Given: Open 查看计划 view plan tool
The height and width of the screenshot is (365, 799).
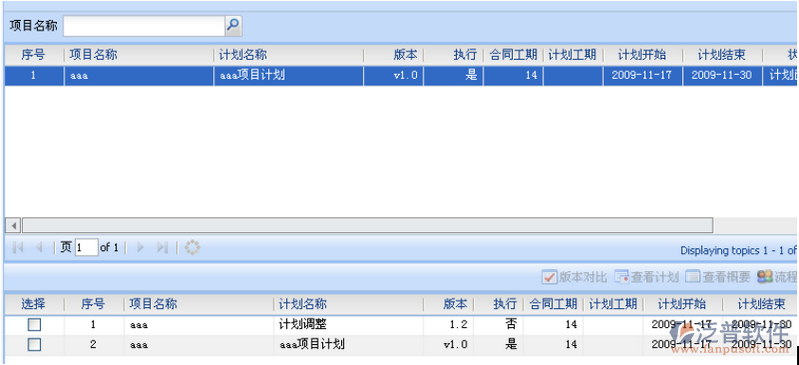Looking at the screenshot, I should [x=647, y=277].
